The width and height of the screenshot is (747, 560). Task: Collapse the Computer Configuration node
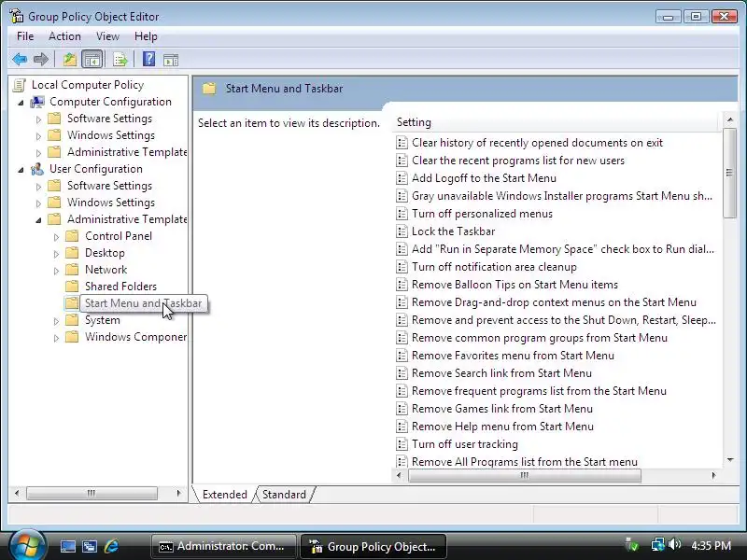coord(21,103)
